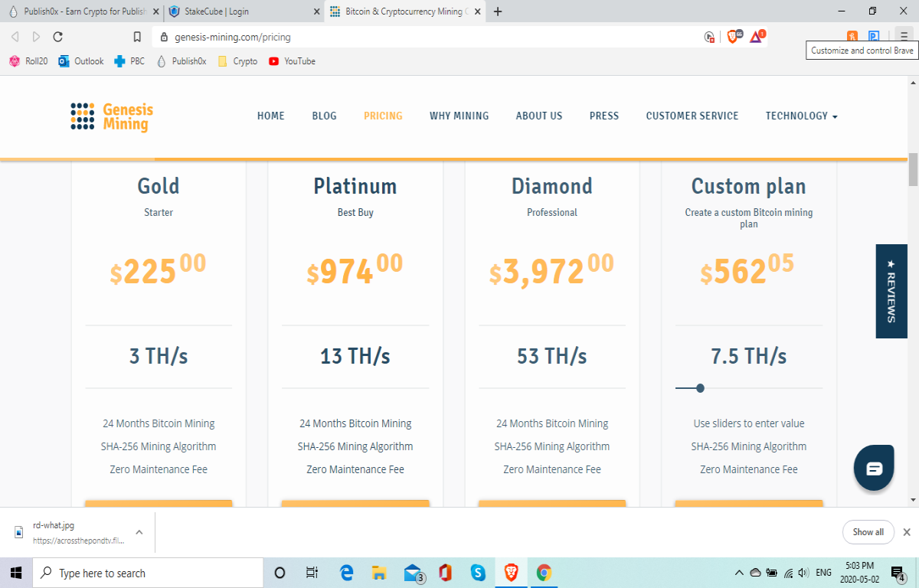This screenshot has height=588, width=919.
Task: Open a new browser tab
Action: pyautogui.click(x=498, y=11)
